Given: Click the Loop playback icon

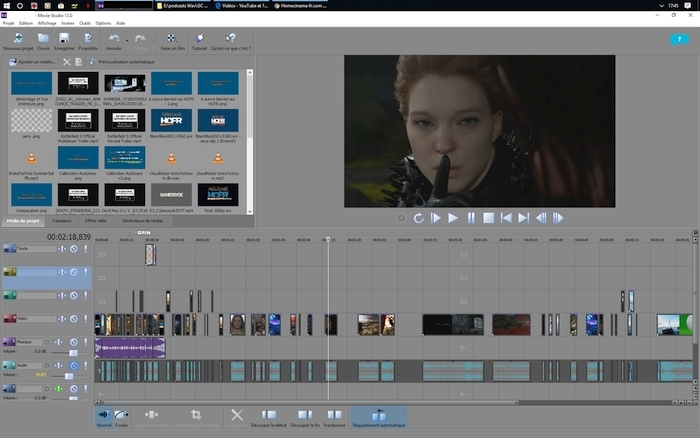Looking at the screenshot, I should (418, 218).
